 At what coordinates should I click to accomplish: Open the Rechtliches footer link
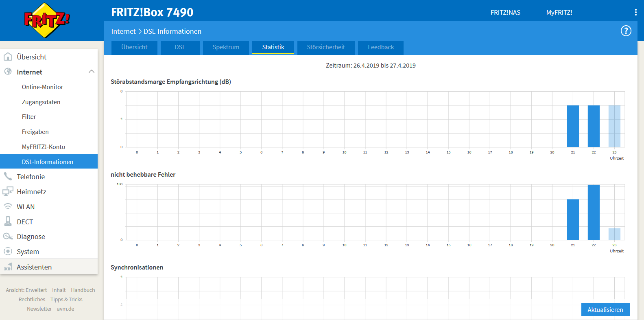click(32, 299)
